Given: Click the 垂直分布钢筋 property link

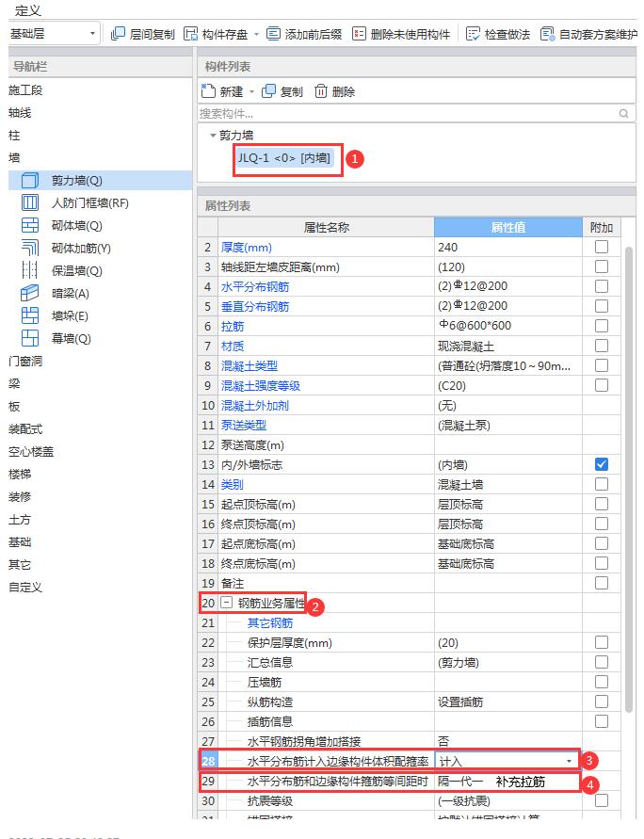Looking at the screenshot, I should 254,306.
